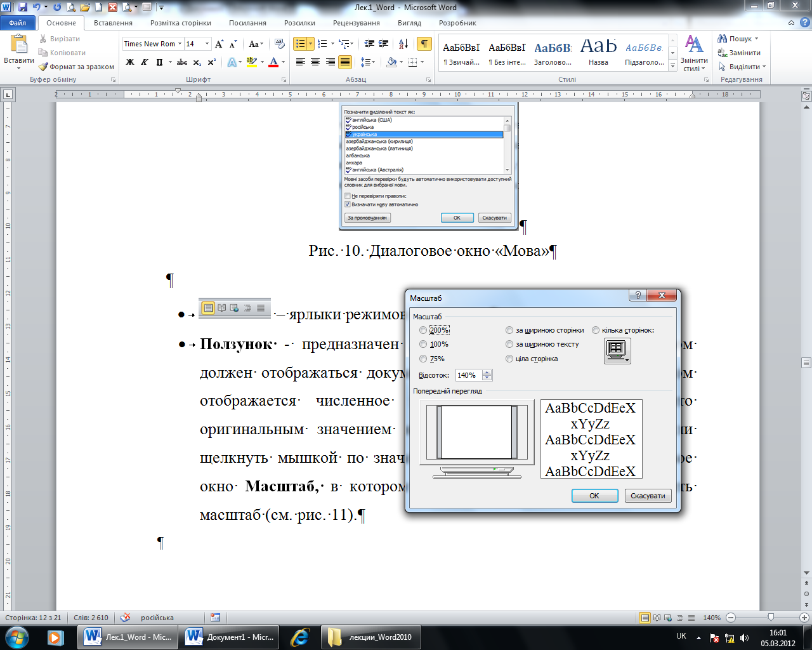Decrease the font size with Shrink Font
The image size is (812, 650).
tap(233, 44)
